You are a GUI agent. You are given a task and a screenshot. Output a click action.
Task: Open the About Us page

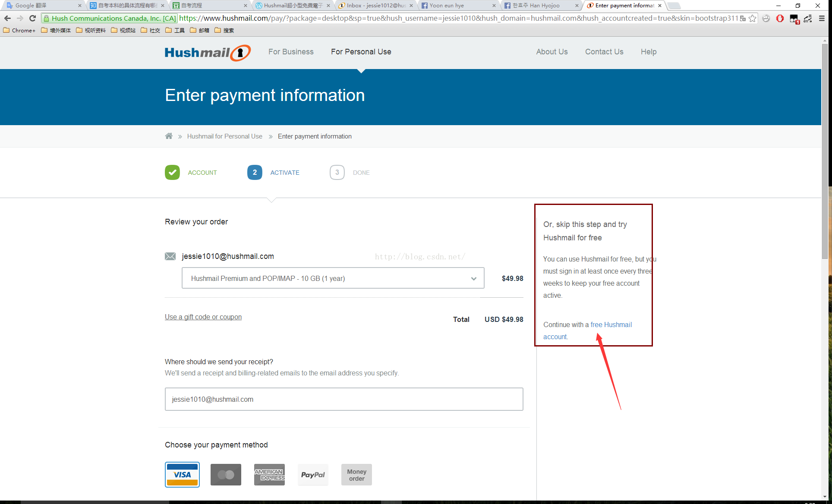click(x=552, y=52)
